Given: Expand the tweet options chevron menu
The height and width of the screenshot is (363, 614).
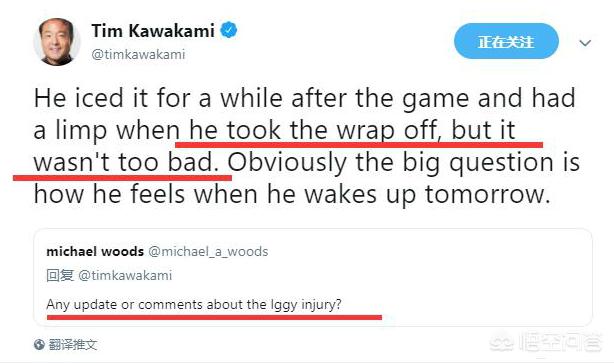Looking at the screenshot, I should pyautogui.click(x=585, y=43).
